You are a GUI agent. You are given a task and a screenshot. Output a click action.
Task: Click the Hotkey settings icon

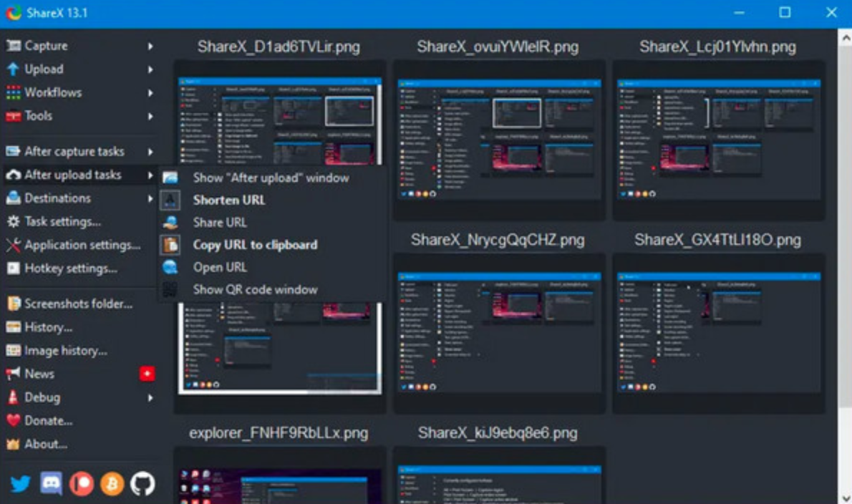click(13, 268)
